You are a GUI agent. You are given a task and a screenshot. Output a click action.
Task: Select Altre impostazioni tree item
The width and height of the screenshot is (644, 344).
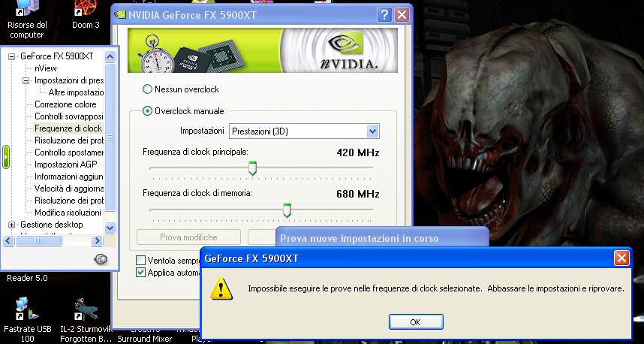tap(76, 92)
